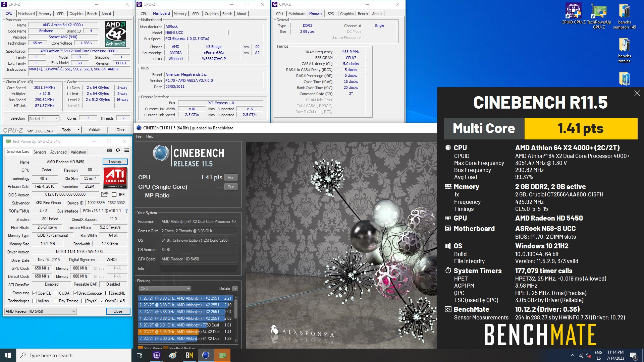Open the Validation tab in GPU-Z

[x=78, y=152]
